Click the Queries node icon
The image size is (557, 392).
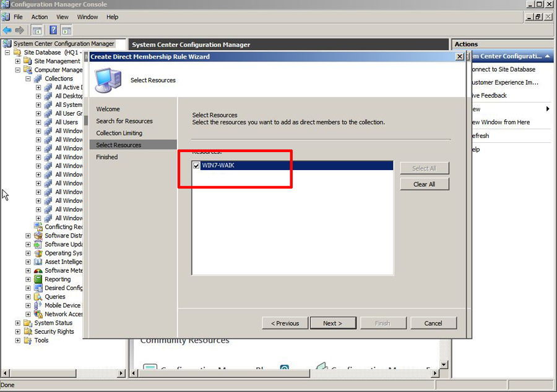[38, 297]
